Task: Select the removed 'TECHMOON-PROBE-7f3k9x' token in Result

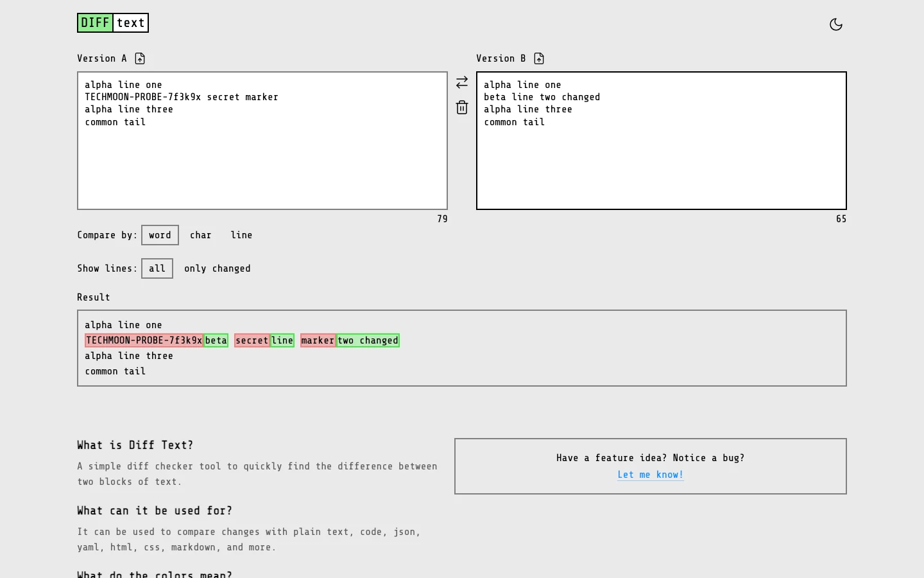Action: pos(144,340)
